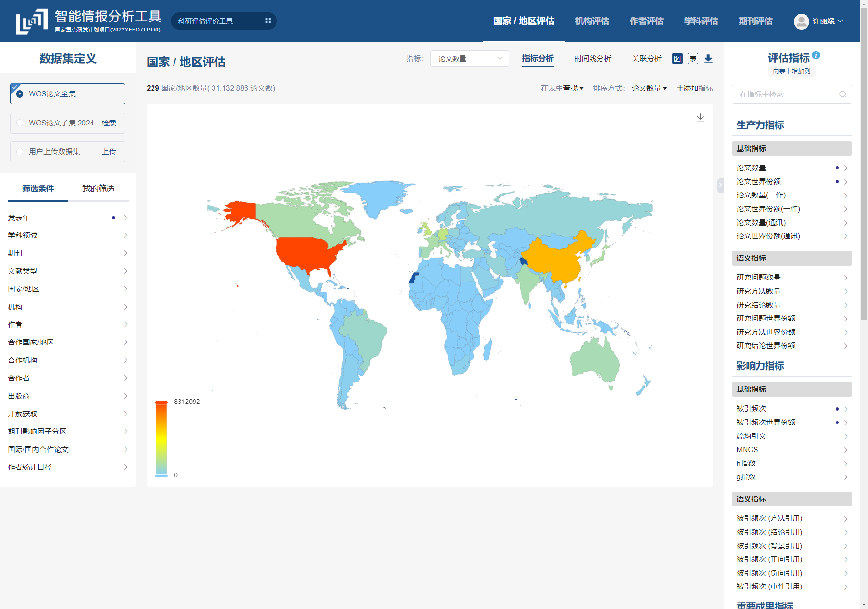Viewport: 868px width, 609px height.
Task: Click the user avatar icon
Action: tap(801, 21)
